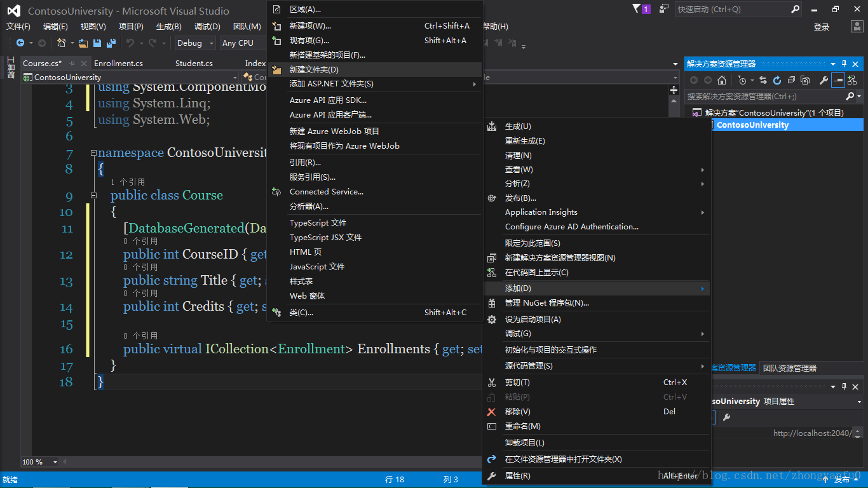The width and height of the screenshot is (868, 488).
Task: Click Solution Explorer Show All Files icon
Action: coord(805,80)
